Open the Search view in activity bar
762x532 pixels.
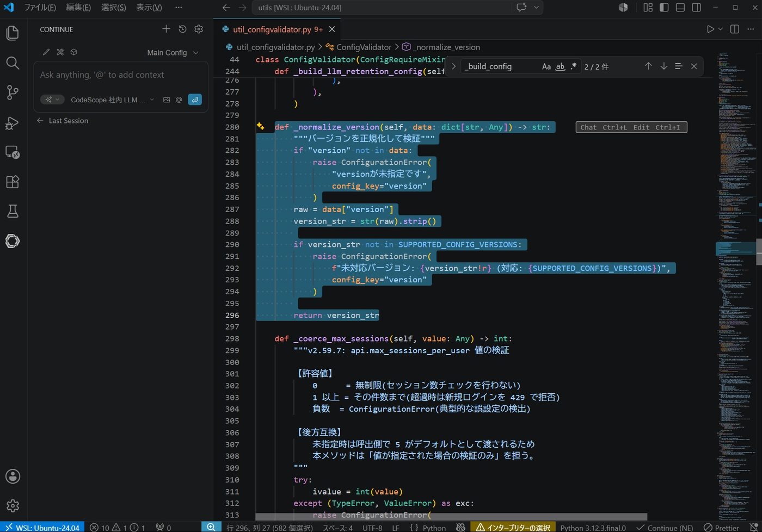(x=13, y=63)
